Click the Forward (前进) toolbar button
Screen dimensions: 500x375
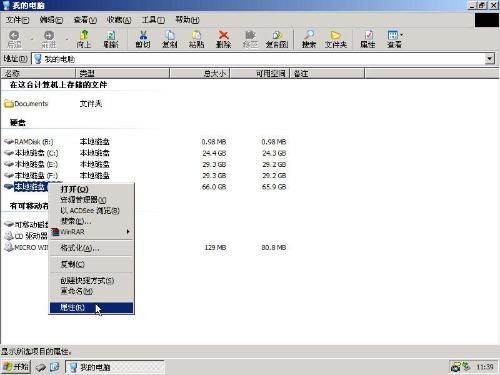click(49, 39)
